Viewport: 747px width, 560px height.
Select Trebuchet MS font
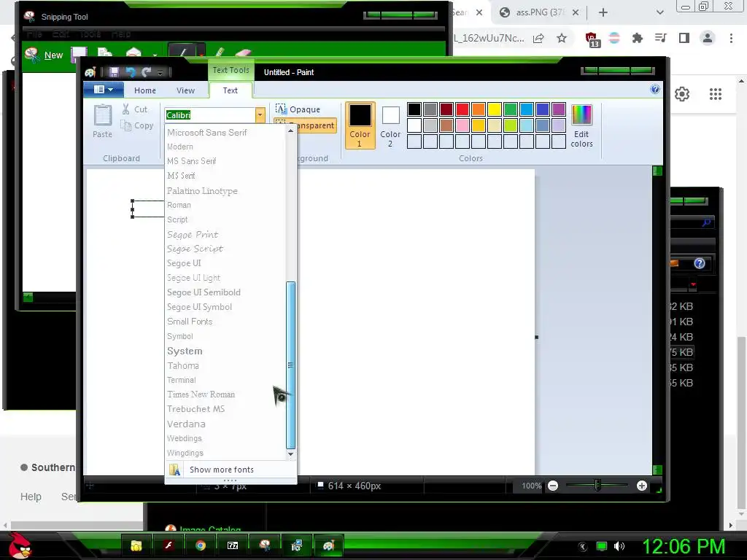196,409
